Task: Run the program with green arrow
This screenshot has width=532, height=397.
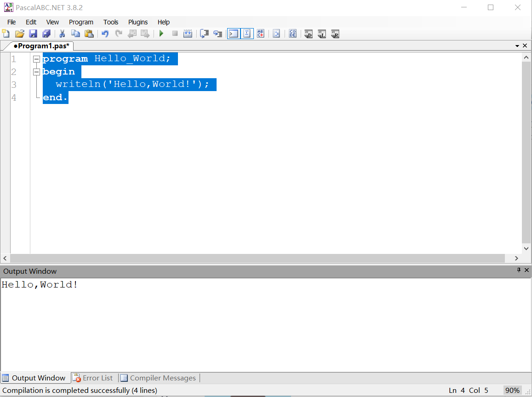Action: (161, 34)
